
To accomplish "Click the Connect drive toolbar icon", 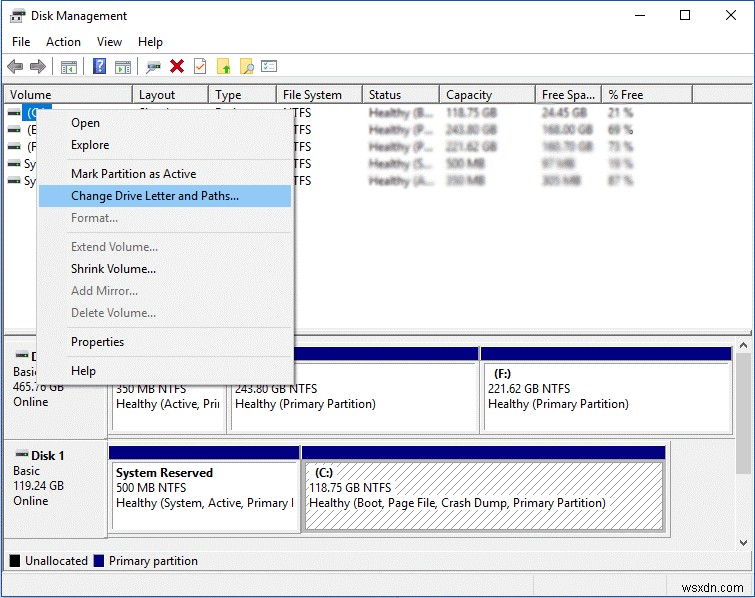I will pos(153,67).
